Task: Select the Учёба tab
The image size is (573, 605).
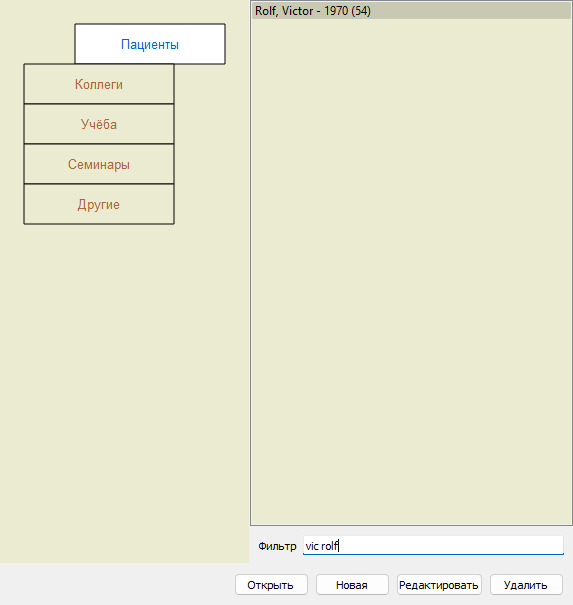Action: (x=99, y=124)
